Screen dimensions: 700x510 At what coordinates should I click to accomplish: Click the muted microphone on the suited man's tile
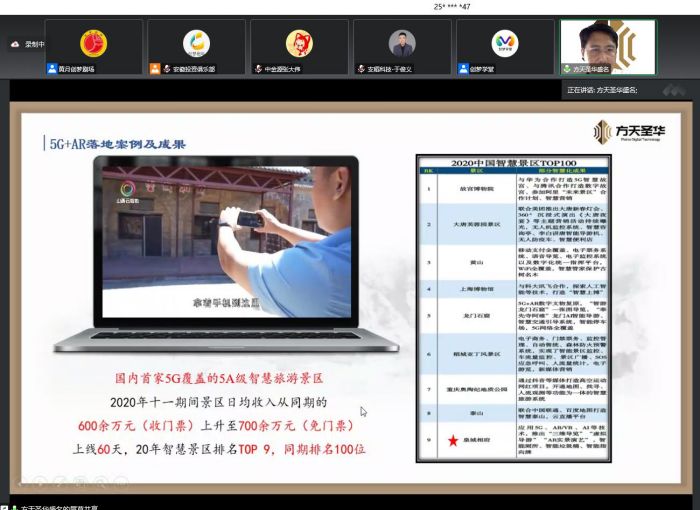(361, 69)
